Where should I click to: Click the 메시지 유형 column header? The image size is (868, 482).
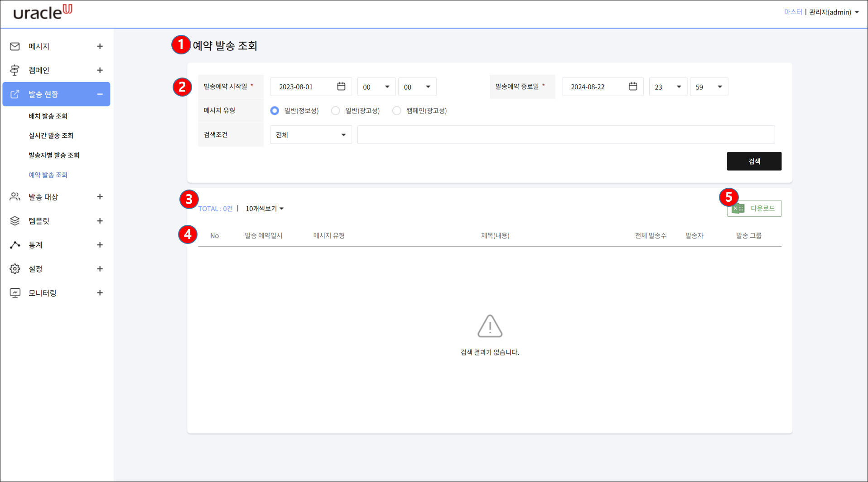pos(329,236)
